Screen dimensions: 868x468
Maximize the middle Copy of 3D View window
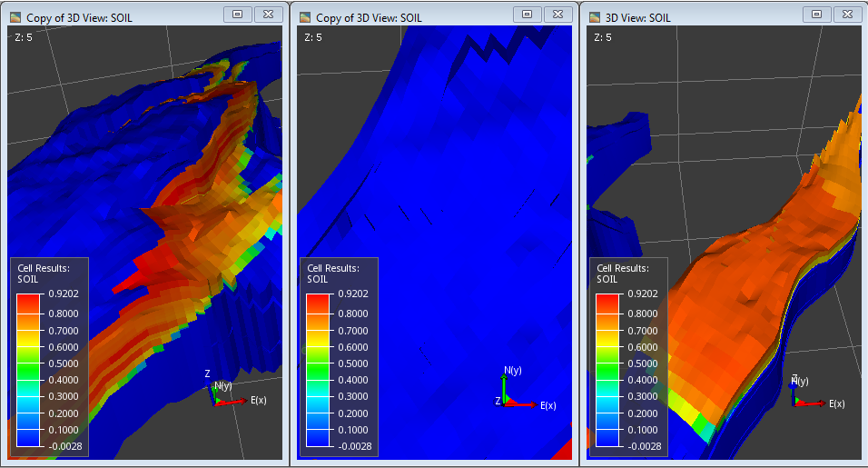527,15
